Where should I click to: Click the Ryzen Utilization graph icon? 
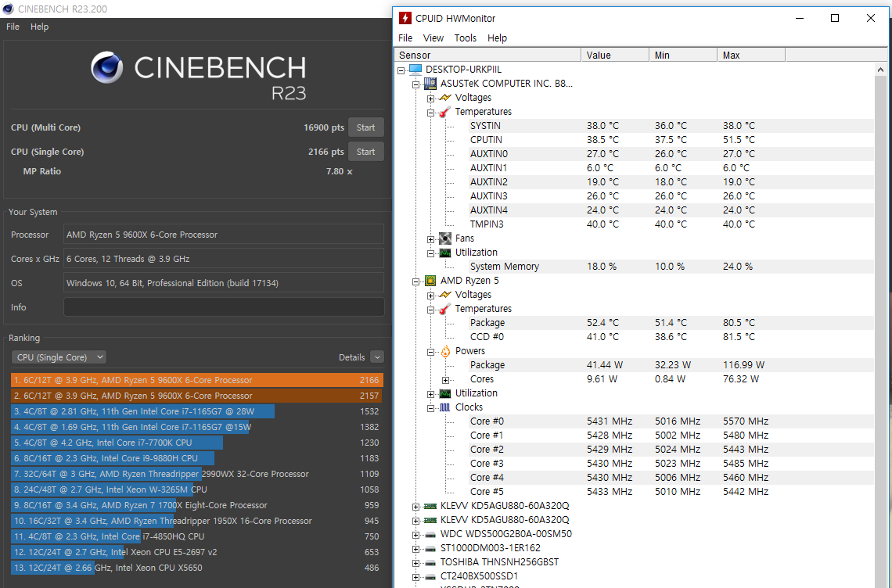point(445,393)
